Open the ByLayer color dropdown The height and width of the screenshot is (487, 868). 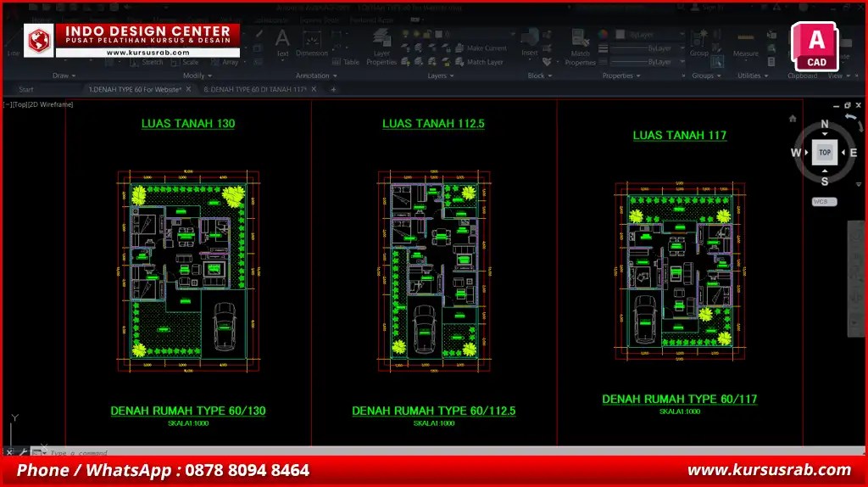[649, 34]
